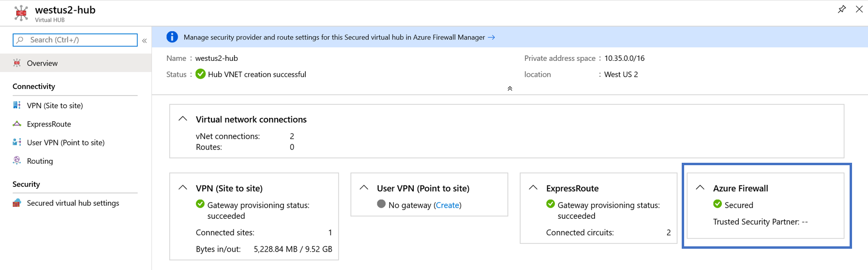Collapse the hub essentials details section
This screenshot has height=270, width=868.
[509, 88]
